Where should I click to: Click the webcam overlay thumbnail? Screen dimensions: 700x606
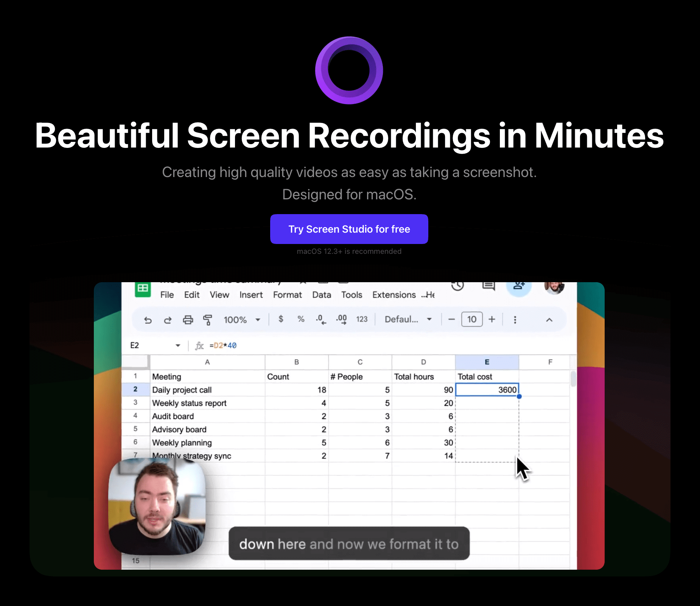(x=157, y=507)
